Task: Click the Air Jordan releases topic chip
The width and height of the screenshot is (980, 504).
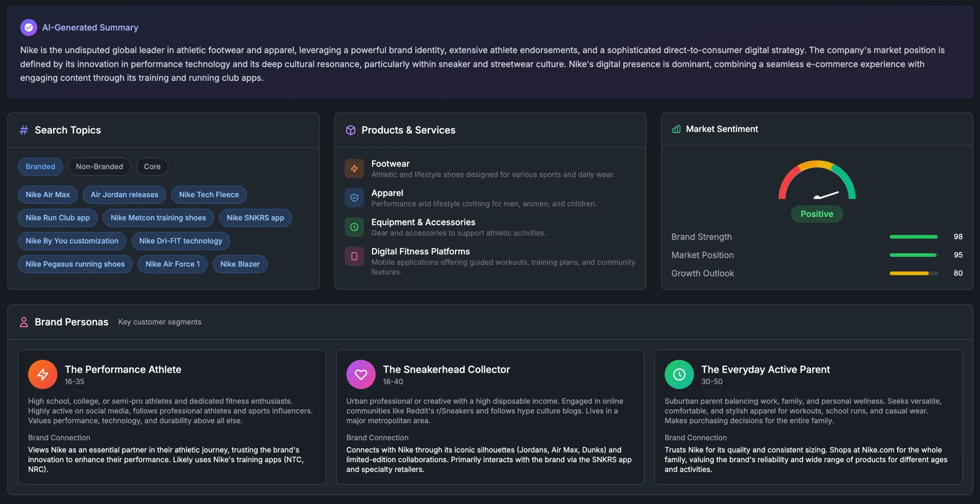Action: pyautogui.click(x=124, y=195)
